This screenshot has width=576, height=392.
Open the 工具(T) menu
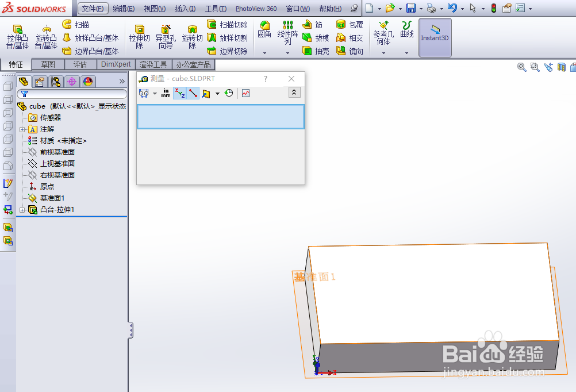pyautogui.click(x=216, y=9)
